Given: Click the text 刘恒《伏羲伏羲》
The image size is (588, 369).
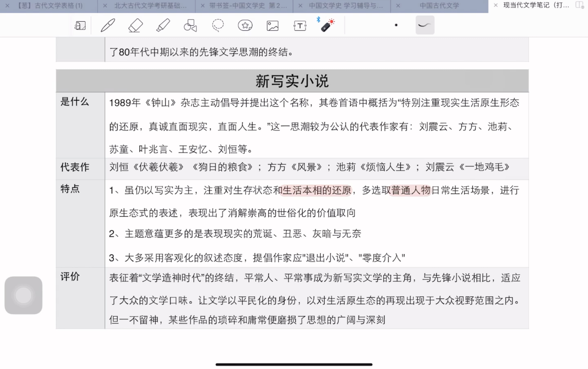Looking at the screenshot, I should 147,167.
